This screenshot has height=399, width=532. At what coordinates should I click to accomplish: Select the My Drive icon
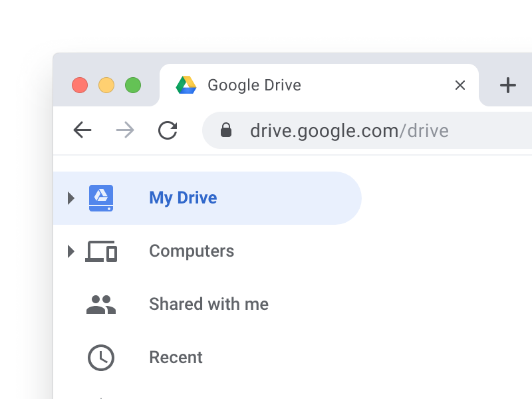(100, 198)
